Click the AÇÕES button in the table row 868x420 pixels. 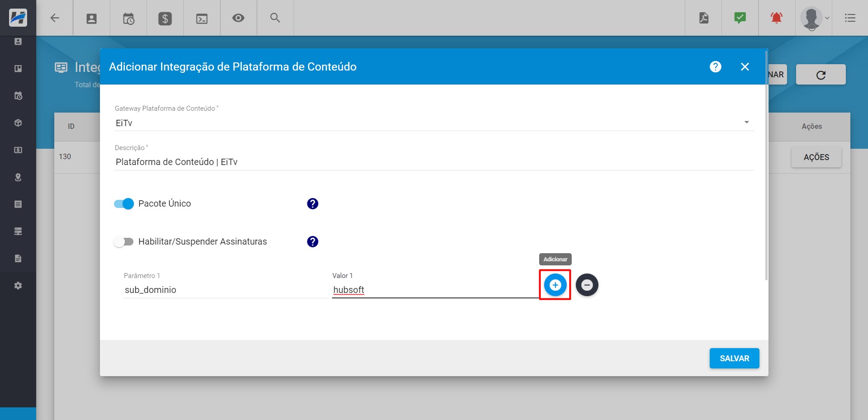coord(816,157)
